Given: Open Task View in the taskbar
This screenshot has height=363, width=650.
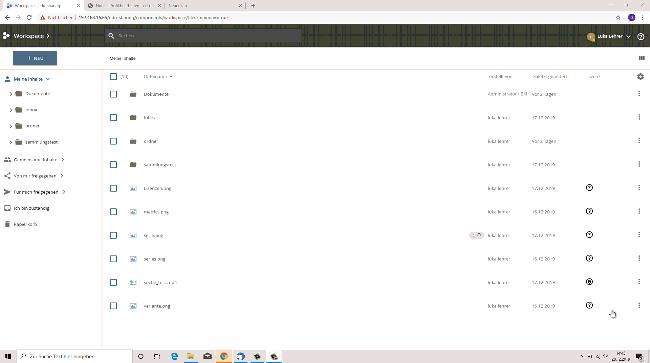Looking at the screenshot, I should pos(157,356).
